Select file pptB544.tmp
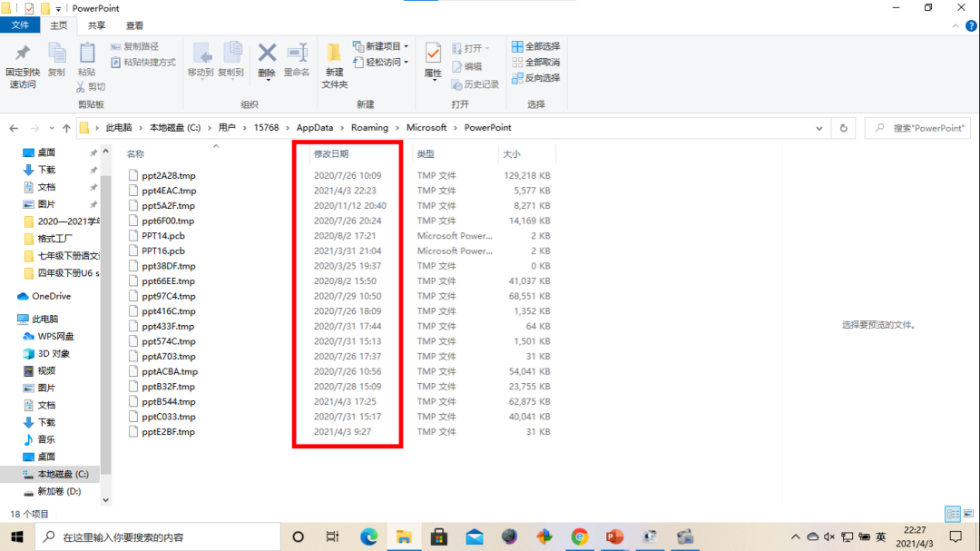Viewport: 980px width, 551px height. click(x=168, y=401)
